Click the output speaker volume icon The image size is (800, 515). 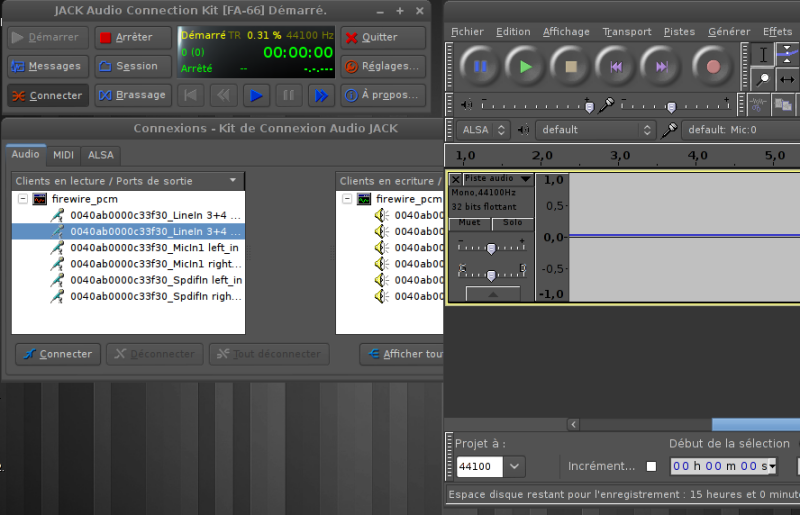click(x=466, y=105)
